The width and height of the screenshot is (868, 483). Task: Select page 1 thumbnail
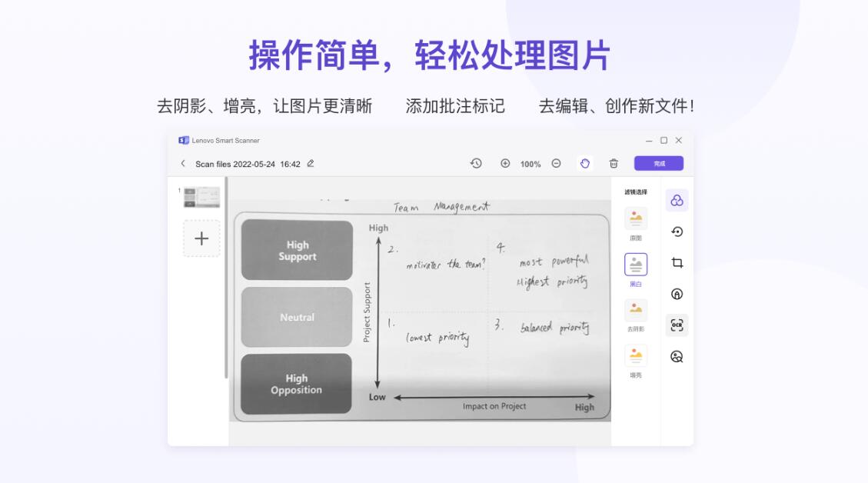tap(201, 197)
